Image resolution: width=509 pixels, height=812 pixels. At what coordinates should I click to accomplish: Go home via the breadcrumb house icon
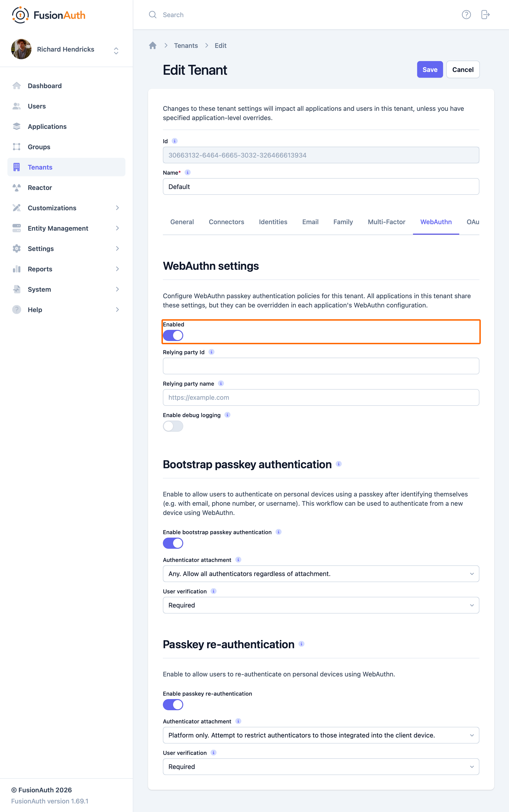pos(152,45)
